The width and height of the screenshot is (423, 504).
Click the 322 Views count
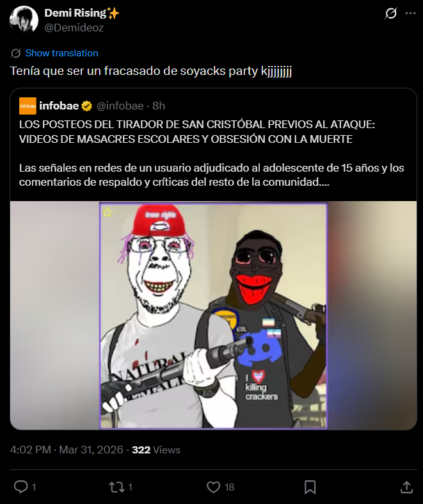point(156,450)
